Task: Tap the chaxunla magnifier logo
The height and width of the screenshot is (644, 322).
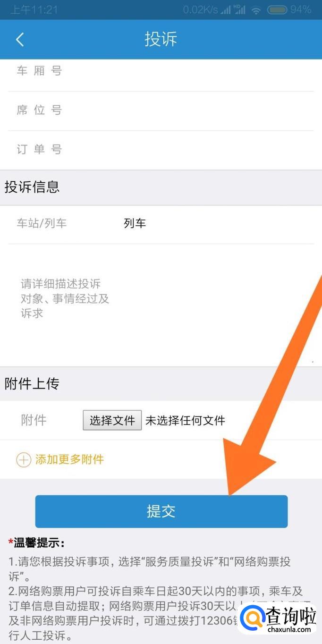Action: click(x=253, y=618)
